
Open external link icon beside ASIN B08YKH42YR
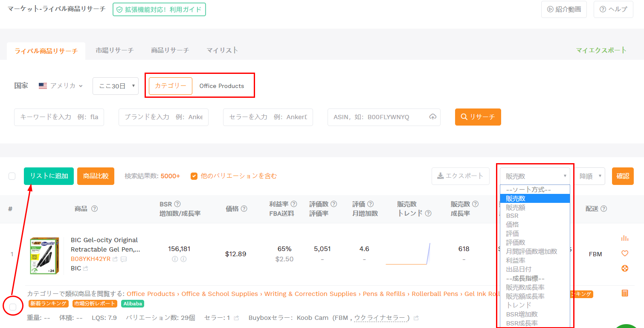pos(115,259)
